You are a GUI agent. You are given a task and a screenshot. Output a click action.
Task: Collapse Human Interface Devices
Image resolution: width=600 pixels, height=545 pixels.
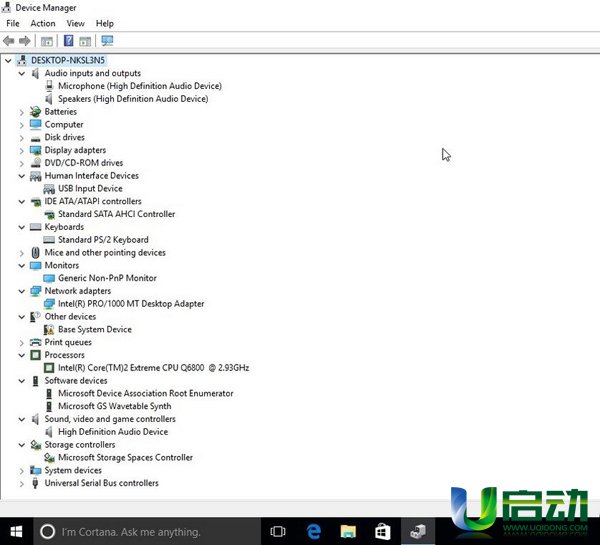pyautogui.click(x=22, y=176)
